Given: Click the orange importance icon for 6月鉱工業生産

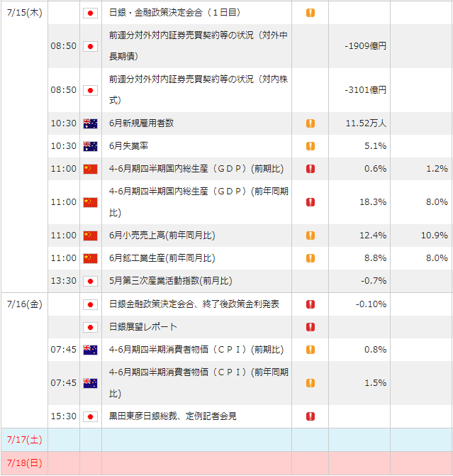Looking at the screenshot, I should tap(311, 258).
